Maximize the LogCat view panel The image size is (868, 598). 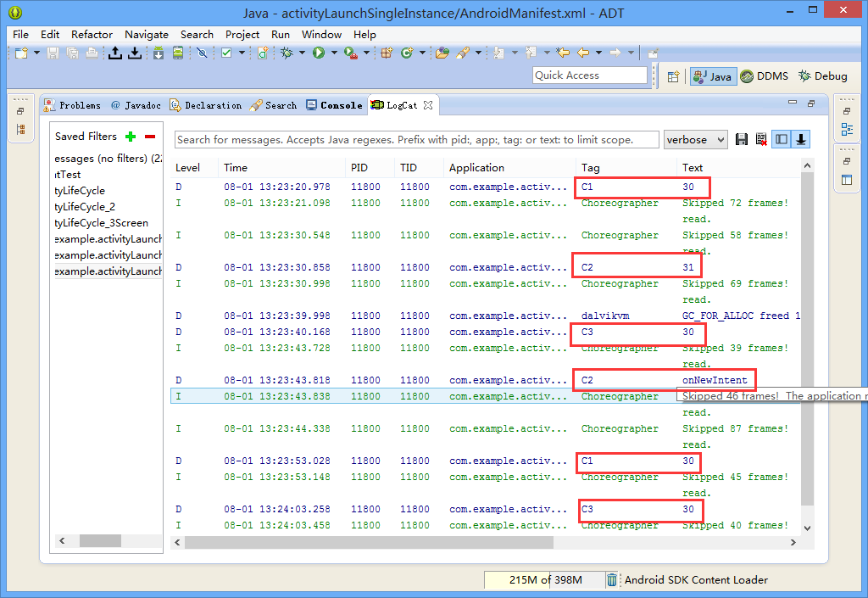coord(811,103)
